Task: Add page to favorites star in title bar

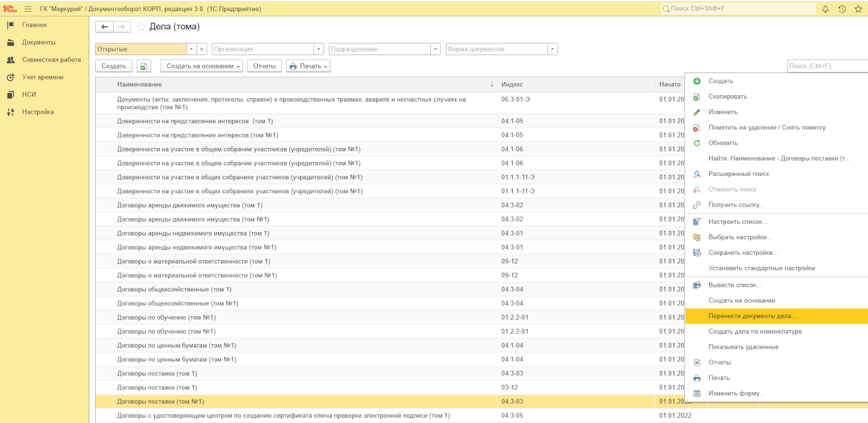Action: coord(858,9)
